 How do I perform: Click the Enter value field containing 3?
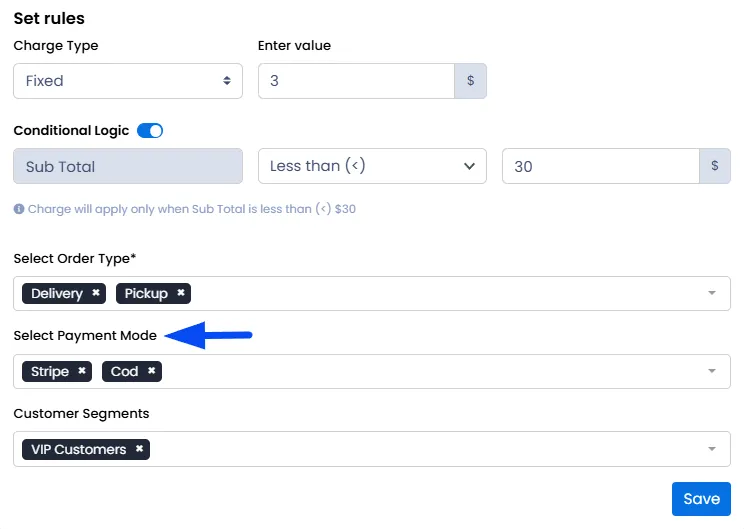click(356, 81)
